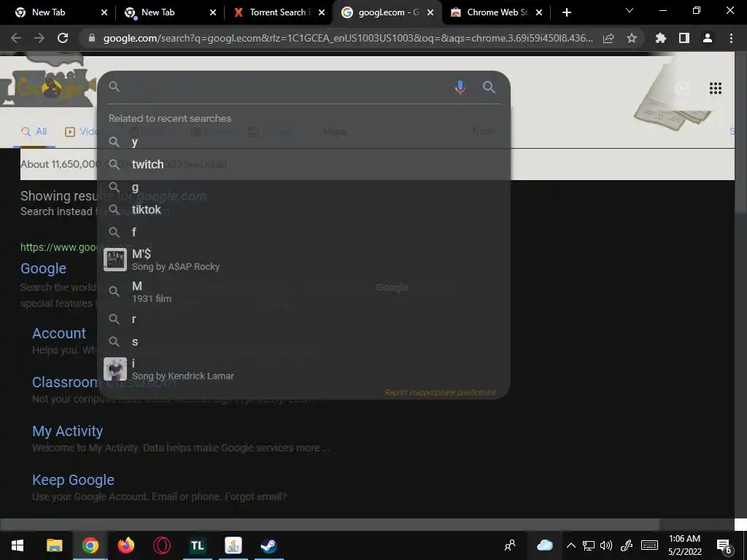This screenshot has width=747, height=560.
Task: Open the My Activity sitelink
Action: click(x=68, y=431)
